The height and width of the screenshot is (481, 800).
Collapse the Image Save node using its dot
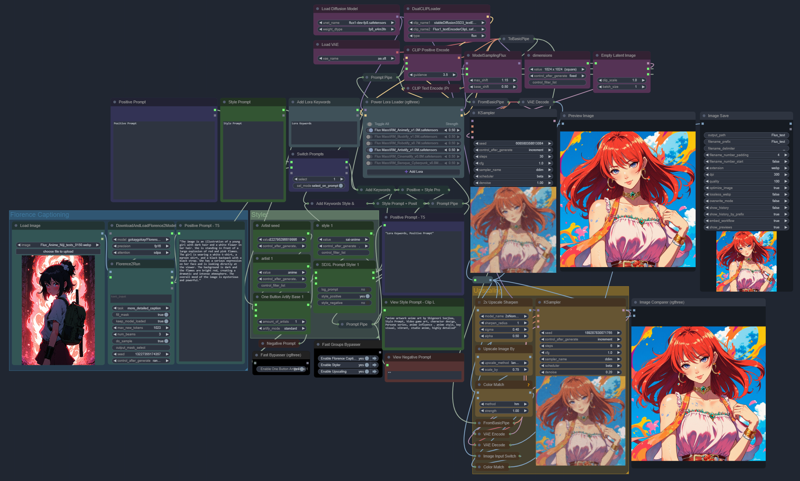click(704, 116)
